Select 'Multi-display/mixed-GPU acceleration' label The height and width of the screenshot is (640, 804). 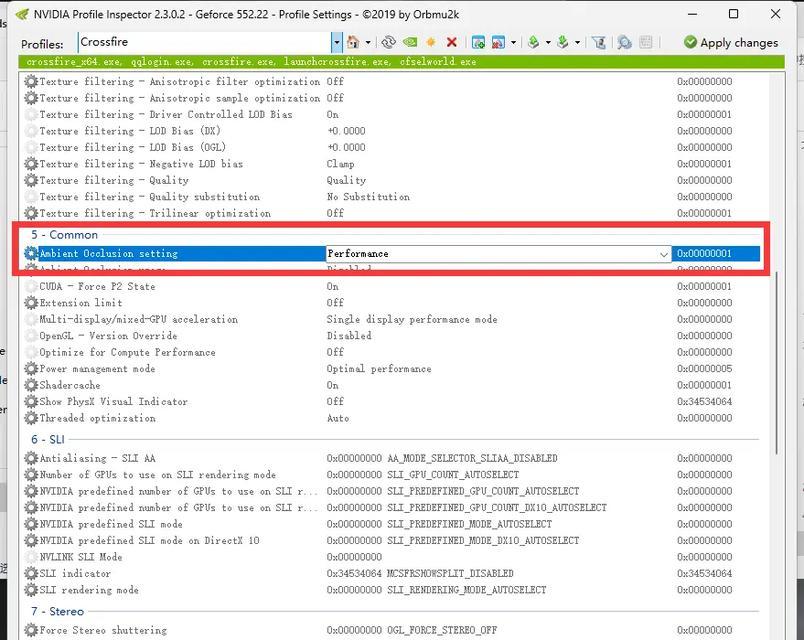(x=138, y=319)
